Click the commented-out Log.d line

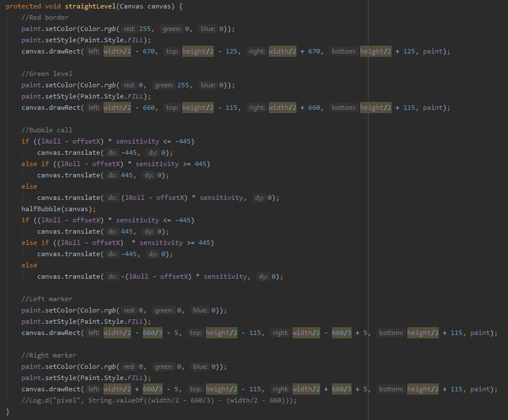159,400
